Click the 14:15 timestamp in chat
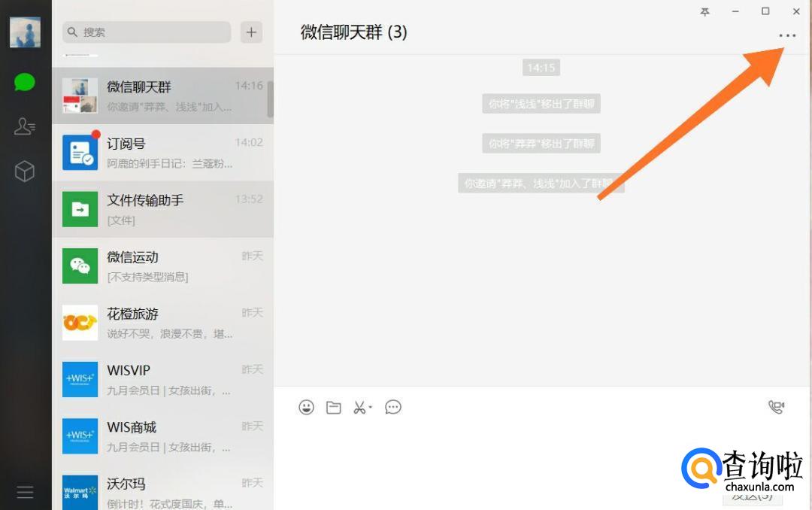The image size is (812, 510). click(x=541, y=68)
